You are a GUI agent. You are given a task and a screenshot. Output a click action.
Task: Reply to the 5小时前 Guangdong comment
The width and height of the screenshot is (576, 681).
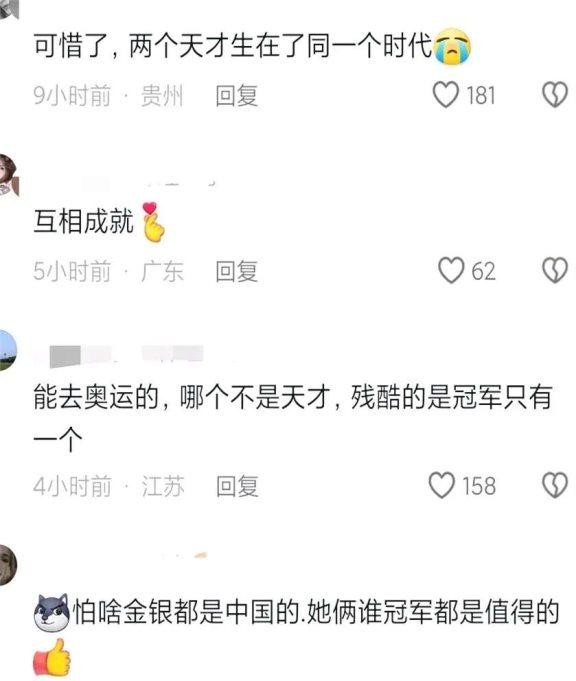click(x=237, y=271)
